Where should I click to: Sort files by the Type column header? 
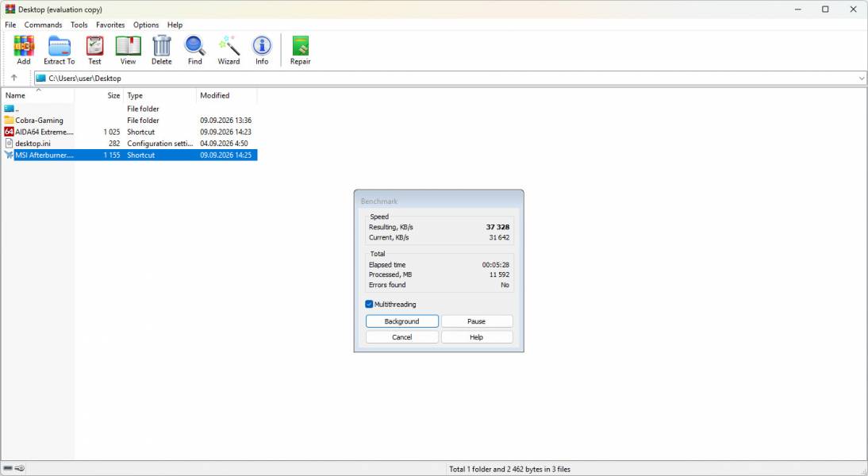[x=160, y=95]
